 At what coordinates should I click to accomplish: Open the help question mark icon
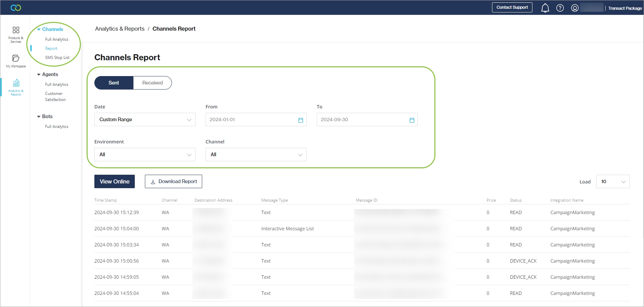(560, 8)
